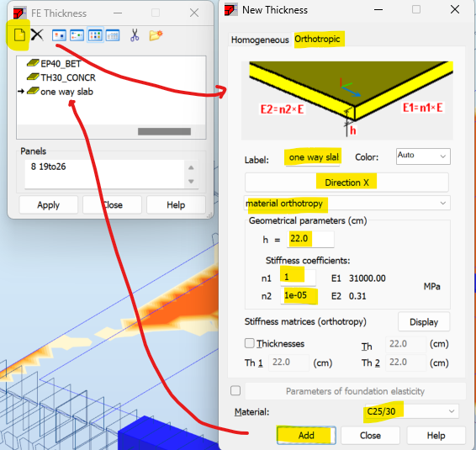This screenshot has width=476, height=450.
Task: Click the new thickness definition icon
Action: point(19,35)
